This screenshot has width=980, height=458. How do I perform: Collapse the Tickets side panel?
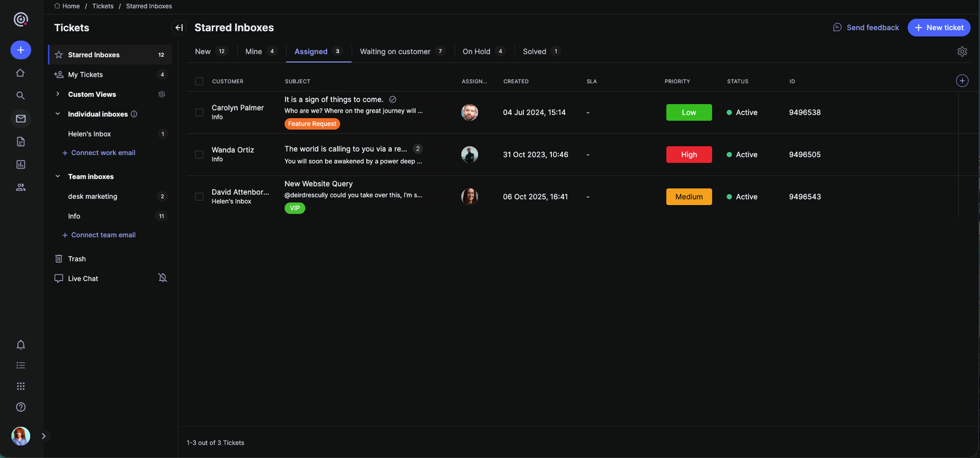[179, 28]
